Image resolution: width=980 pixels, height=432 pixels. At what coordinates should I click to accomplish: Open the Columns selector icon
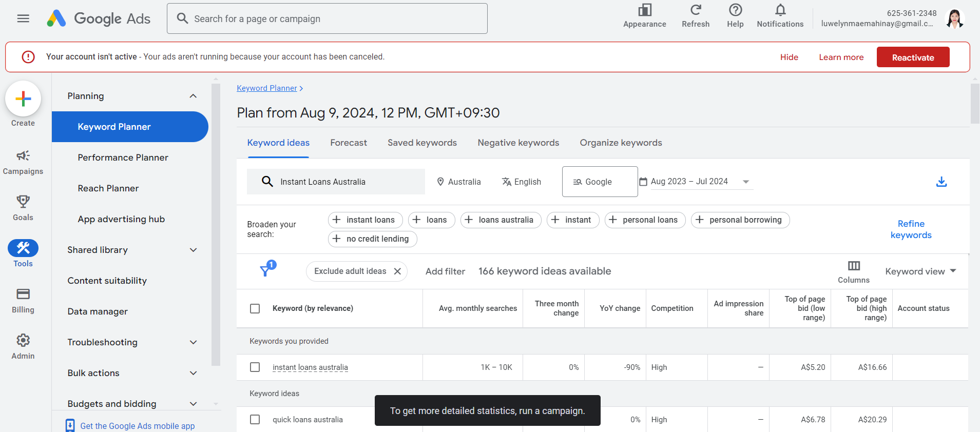click(854, 266)
